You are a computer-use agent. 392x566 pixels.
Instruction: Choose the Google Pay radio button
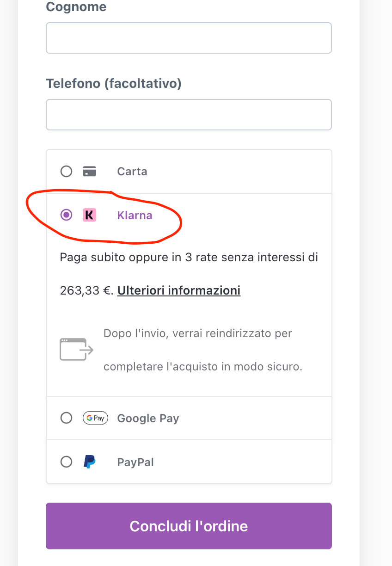[67, 418]
